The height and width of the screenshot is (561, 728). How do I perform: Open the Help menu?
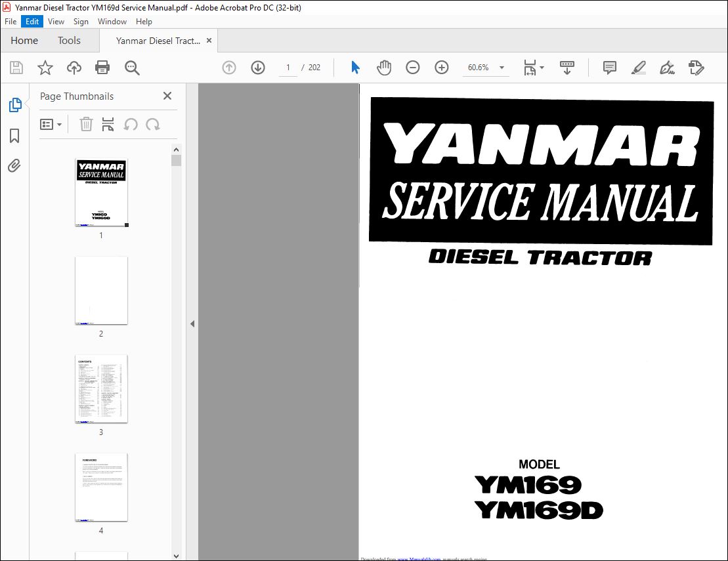(x=144, y=22)
